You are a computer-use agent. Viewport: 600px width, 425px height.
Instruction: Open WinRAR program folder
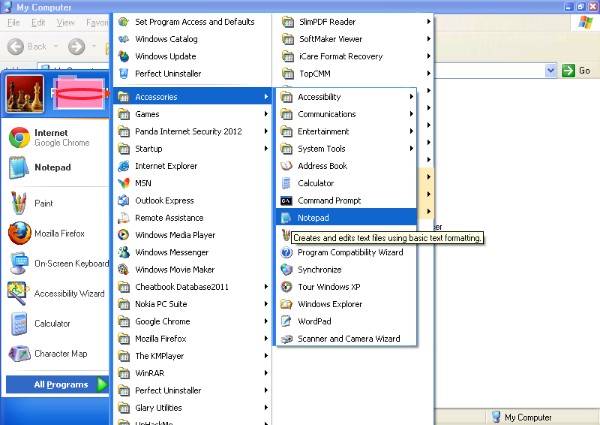pos(193,373)
